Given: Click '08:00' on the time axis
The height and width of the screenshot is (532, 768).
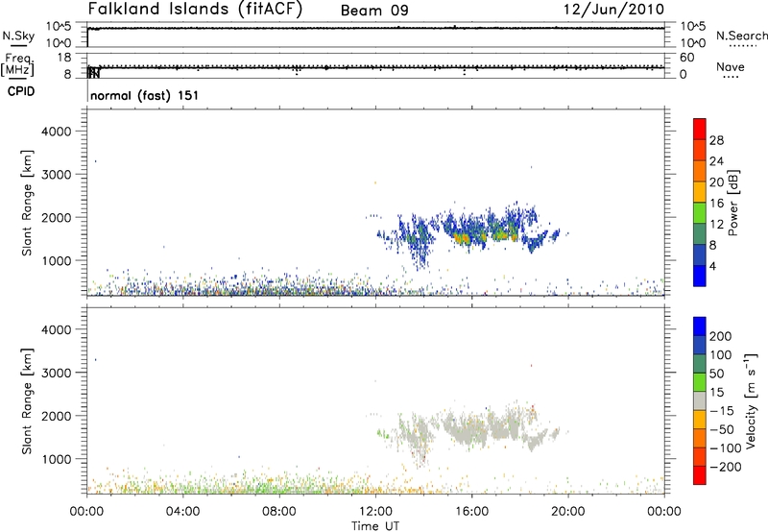Looking at the screenshot, I should [279, 512].
